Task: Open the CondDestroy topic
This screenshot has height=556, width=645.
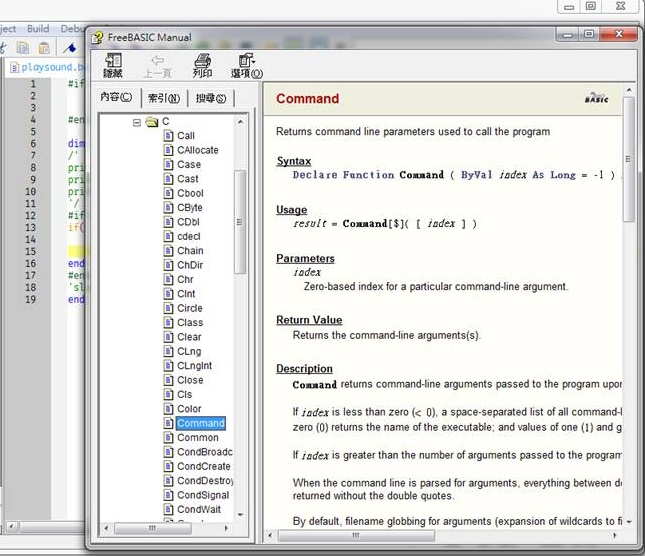Action: (205, 481)
